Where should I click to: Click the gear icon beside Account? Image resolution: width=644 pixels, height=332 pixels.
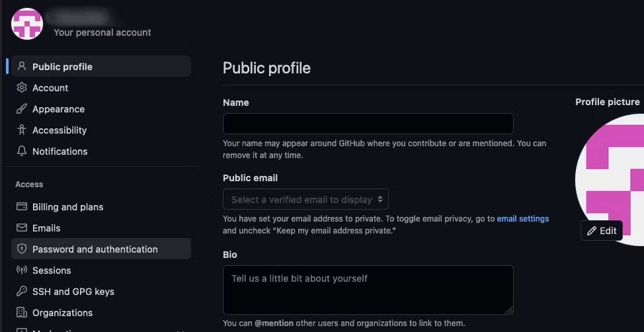click(22, 87)
